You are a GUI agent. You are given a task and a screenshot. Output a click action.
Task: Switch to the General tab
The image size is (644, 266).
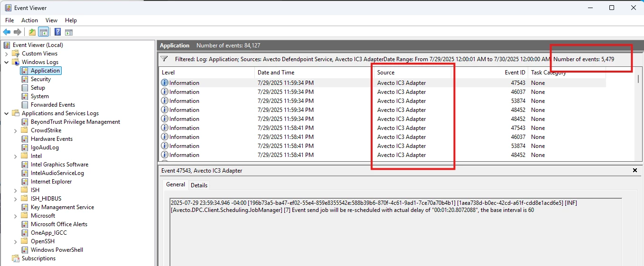(176, 184)
